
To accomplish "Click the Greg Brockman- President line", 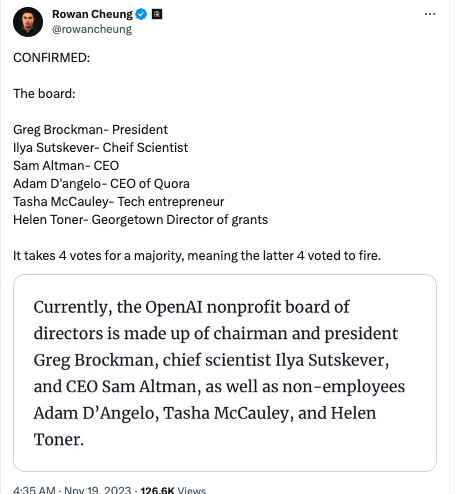I will (x=90, y=130).
